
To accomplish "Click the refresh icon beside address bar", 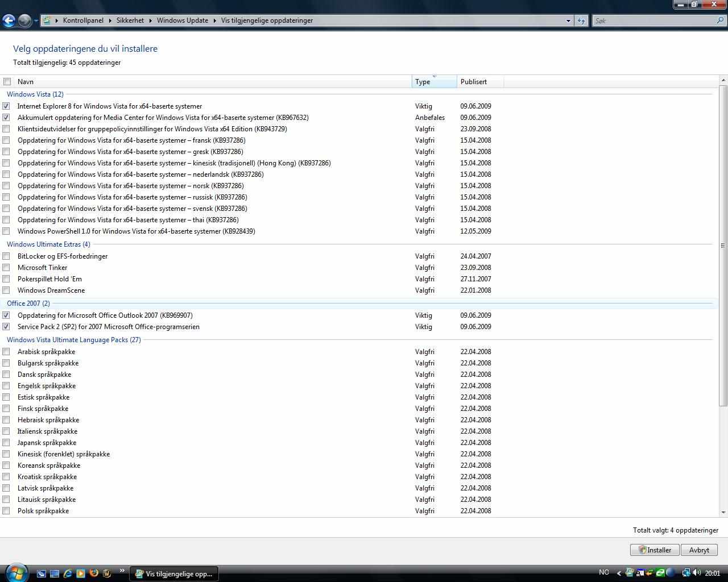I will tap(581, 20).
